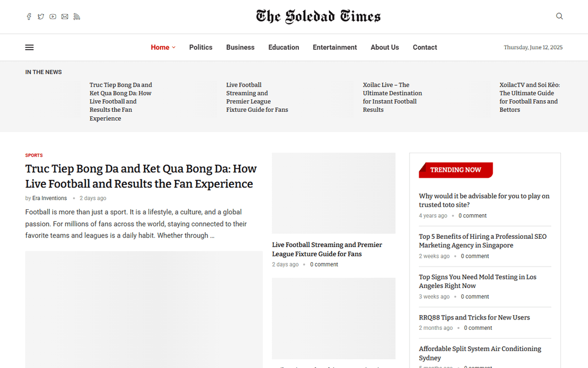Click 0 comment under SEO Marketing Agency story

[475, 256]
